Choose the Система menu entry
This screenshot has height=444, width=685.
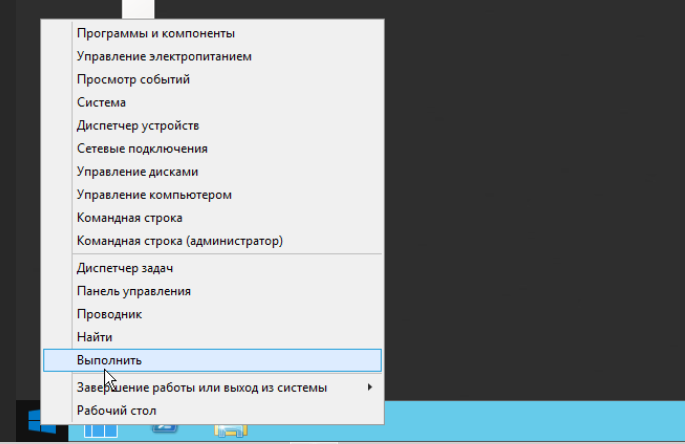pos(101,103)
